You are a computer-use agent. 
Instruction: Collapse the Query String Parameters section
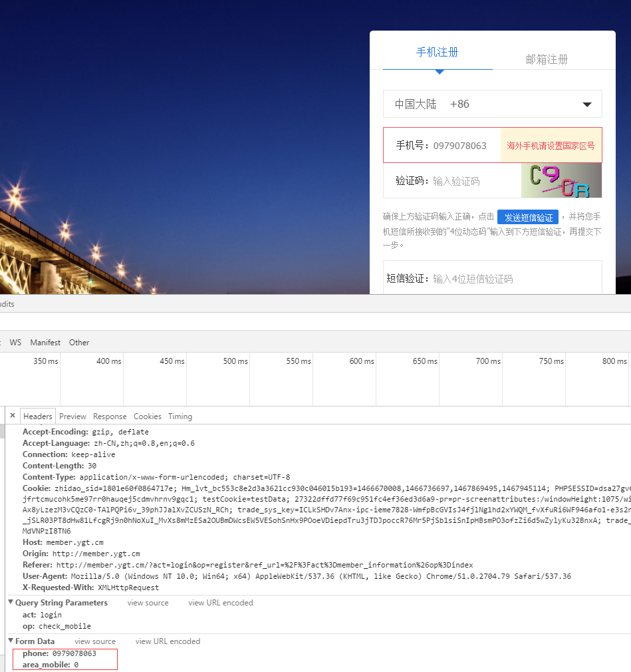pyautogui.click(x=9, y=602)
